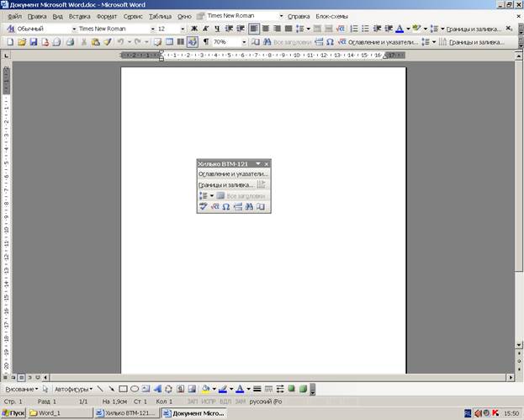Open the Таблица menu
This screenshot has height=420, width=524.
point(160,16)
